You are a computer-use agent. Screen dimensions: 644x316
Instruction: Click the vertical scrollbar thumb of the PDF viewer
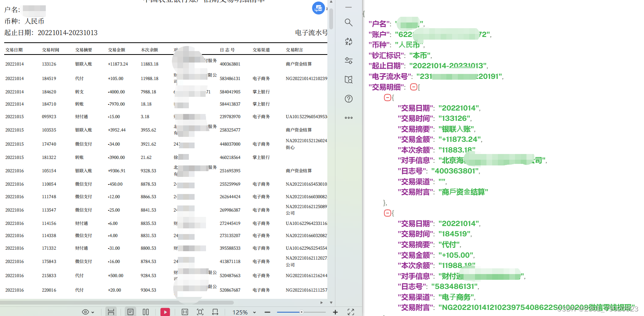tap(331, 19)
